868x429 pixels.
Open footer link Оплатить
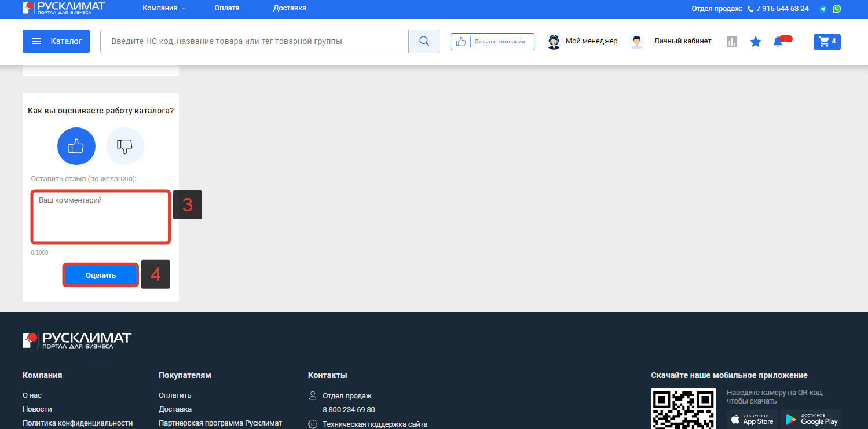tap(175, 395)
